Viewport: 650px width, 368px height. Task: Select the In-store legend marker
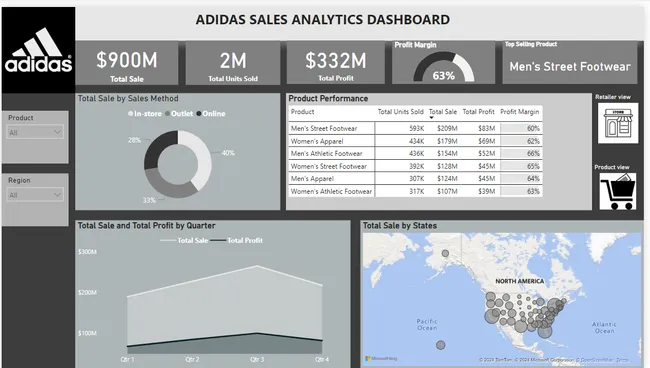pyautogui.click(x=131, y=114)
